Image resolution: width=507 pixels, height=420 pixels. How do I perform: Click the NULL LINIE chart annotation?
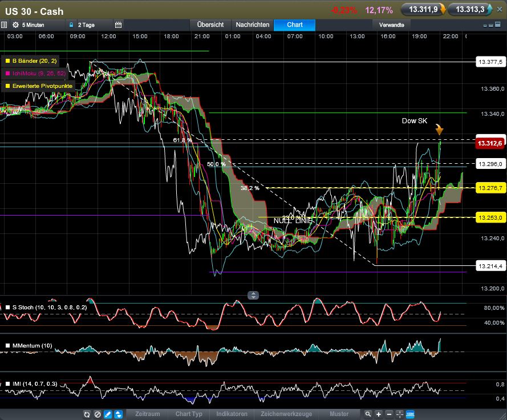click(293, 221)
